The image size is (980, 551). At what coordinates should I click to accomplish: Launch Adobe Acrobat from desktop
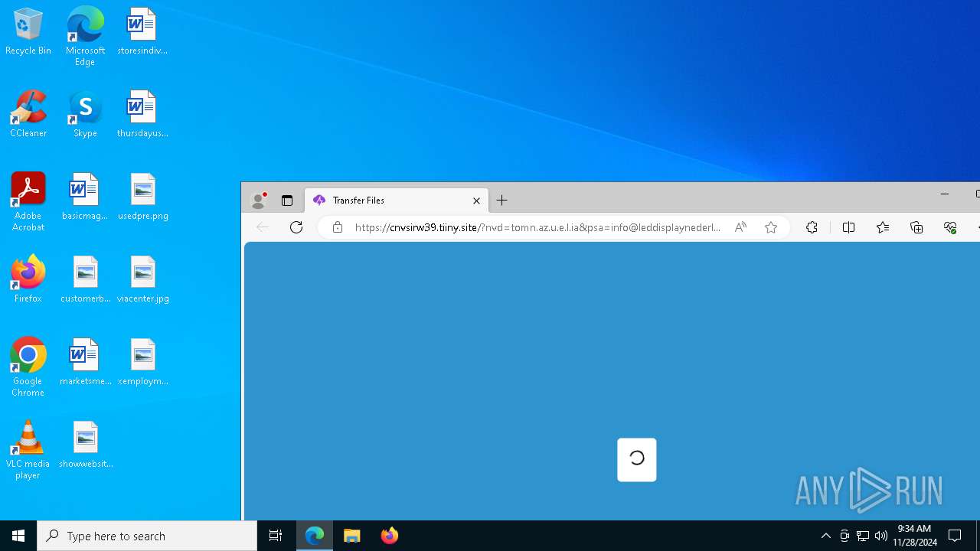click(28, 202)
